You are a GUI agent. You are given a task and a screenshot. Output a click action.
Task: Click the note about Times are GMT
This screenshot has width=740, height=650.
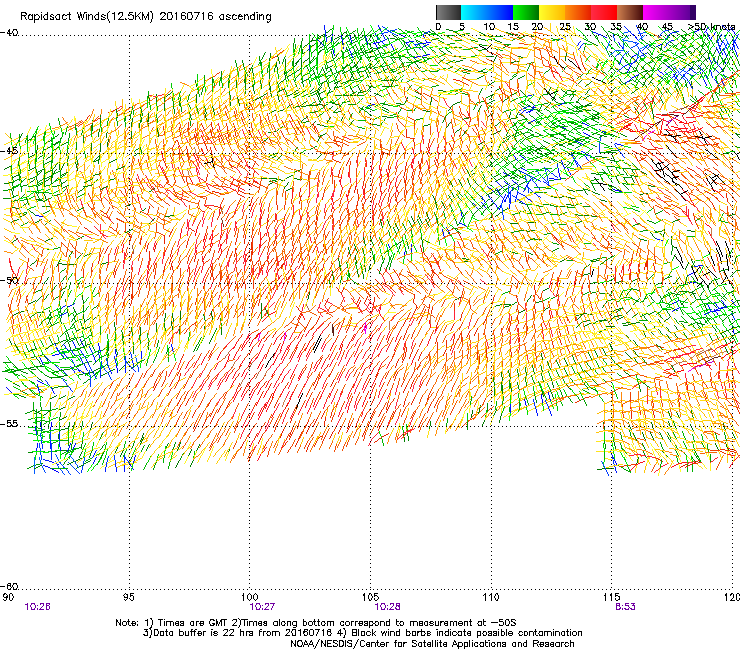(x=316, y=623)
